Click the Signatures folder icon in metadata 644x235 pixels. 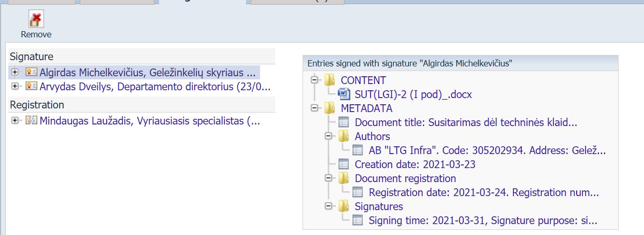[x=344, y=206]
